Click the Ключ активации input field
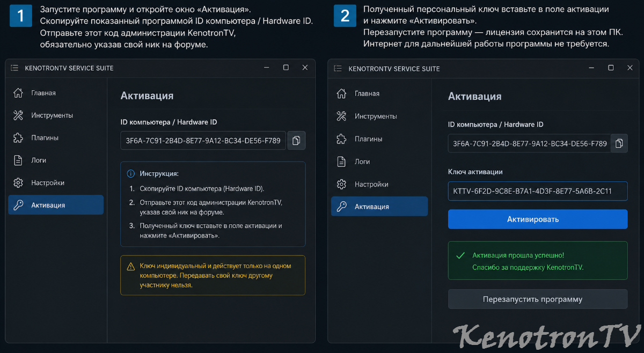Image resolution: width=644 pixels, height=353 pixels. (538, 191)
